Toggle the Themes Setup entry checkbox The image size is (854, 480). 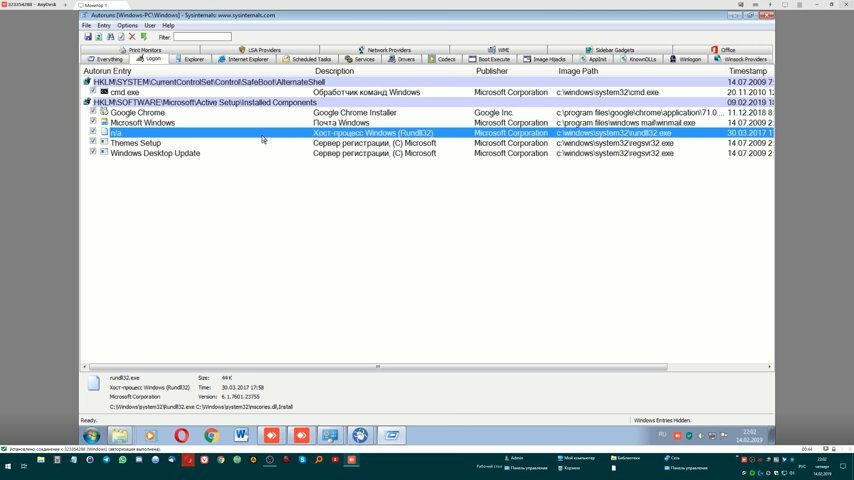tap(93, 142)
